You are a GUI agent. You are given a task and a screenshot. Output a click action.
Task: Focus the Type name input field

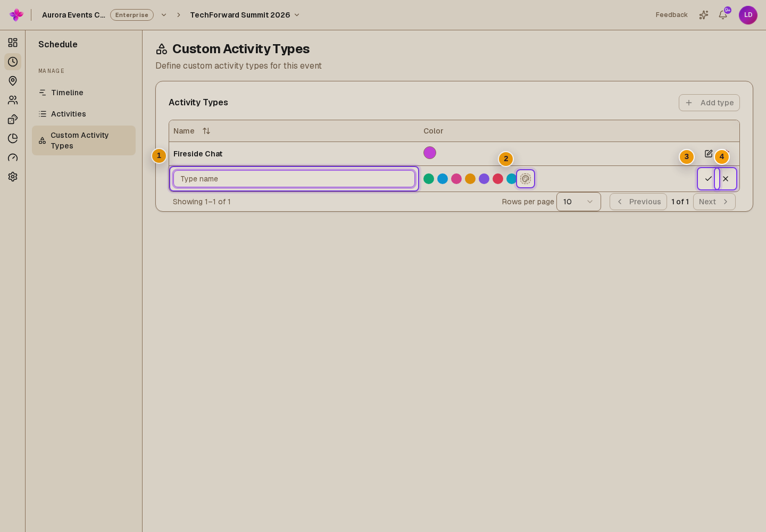(294, 179)
